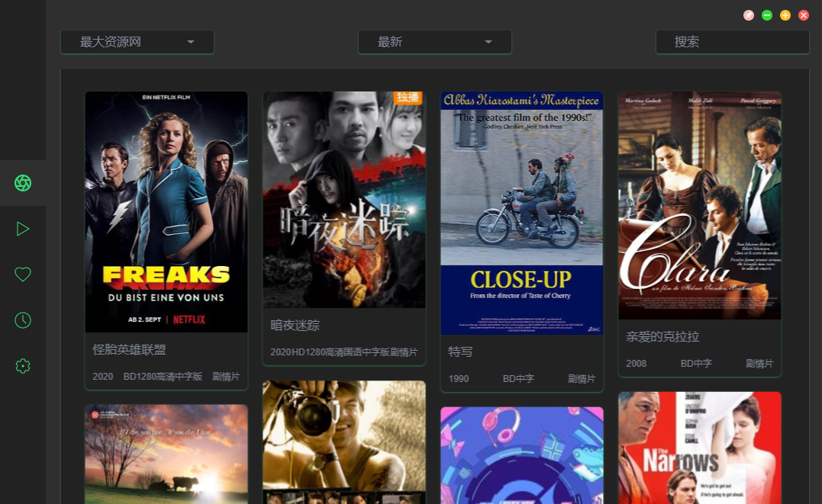Click the BD1280高清中字版 label
Screen dimensions: 822x504
tap(163, 376)
